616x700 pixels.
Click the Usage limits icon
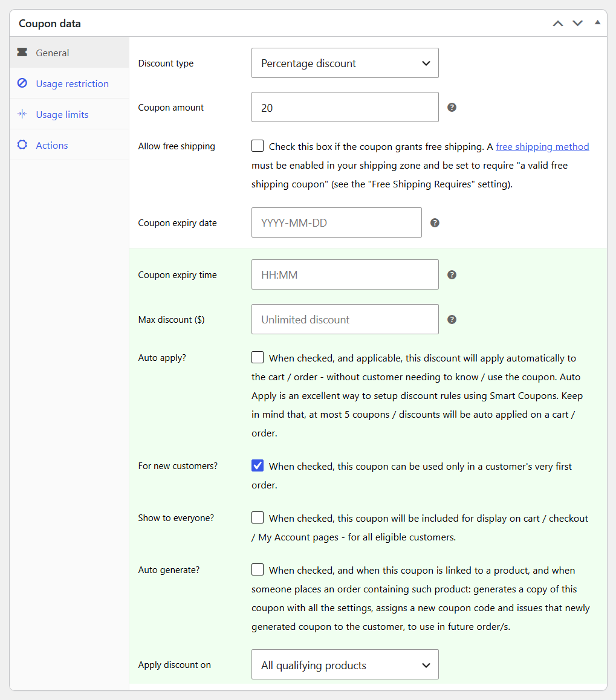(x=22, y=114)
